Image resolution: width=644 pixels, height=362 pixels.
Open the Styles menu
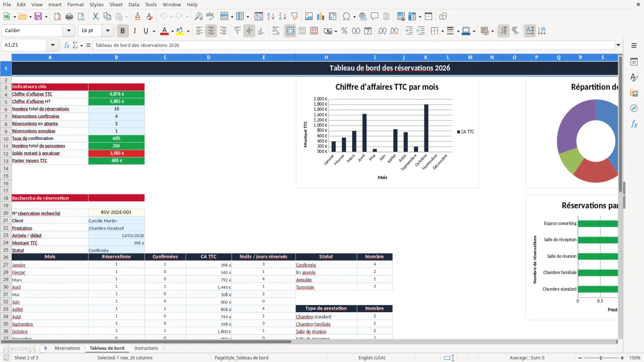click(x=97, y=4)
